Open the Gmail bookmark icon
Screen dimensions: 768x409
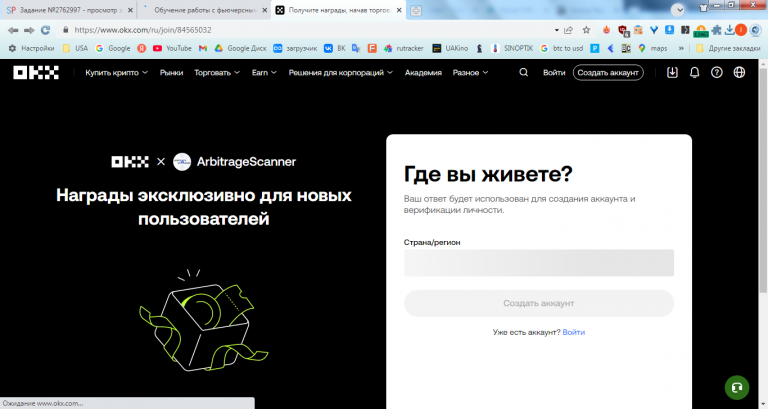click(203, 48)
